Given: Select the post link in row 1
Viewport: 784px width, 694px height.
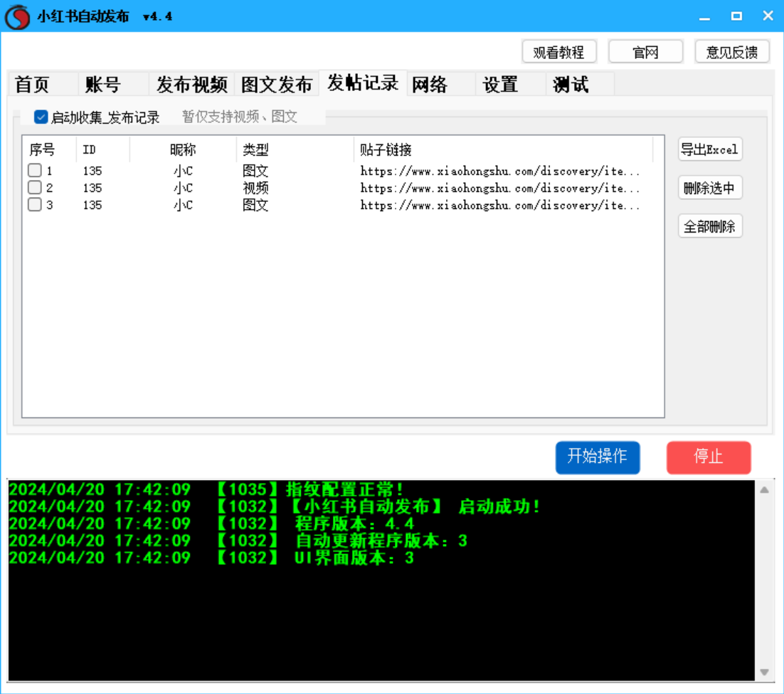Looking at the screenshot, I should (500, 171).
